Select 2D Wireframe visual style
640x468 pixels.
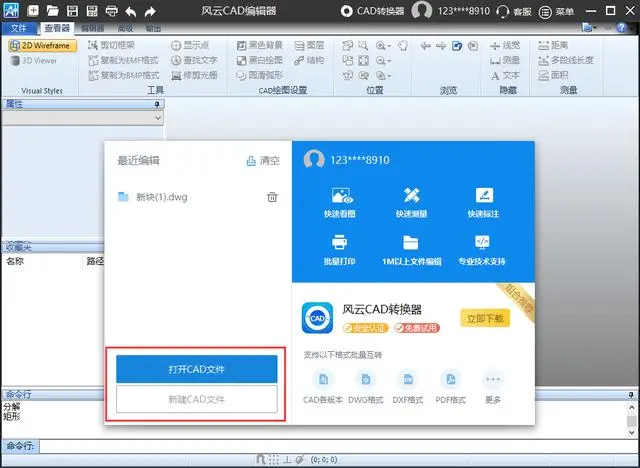[42, 45]
